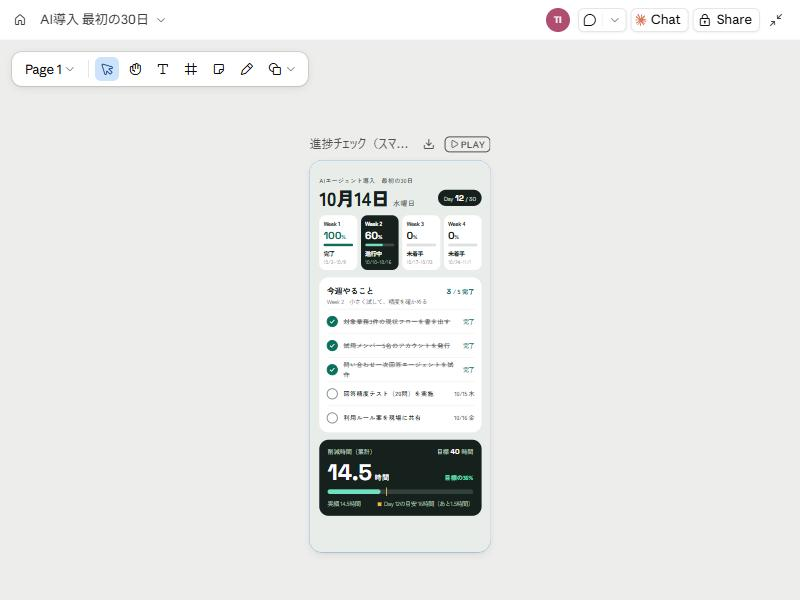Open the AI導入 最初の30日 title dropdown

[x=103, y=20]
